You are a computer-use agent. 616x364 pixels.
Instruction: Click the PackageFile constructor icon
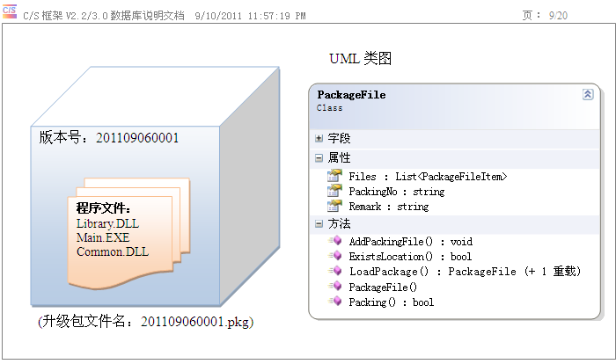click(x=334, y=287)
